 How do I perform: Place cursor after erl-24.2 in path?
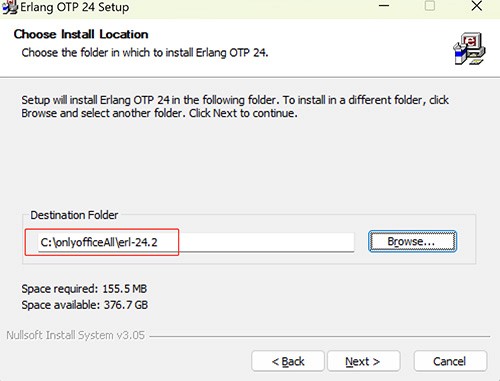[158, 242]
